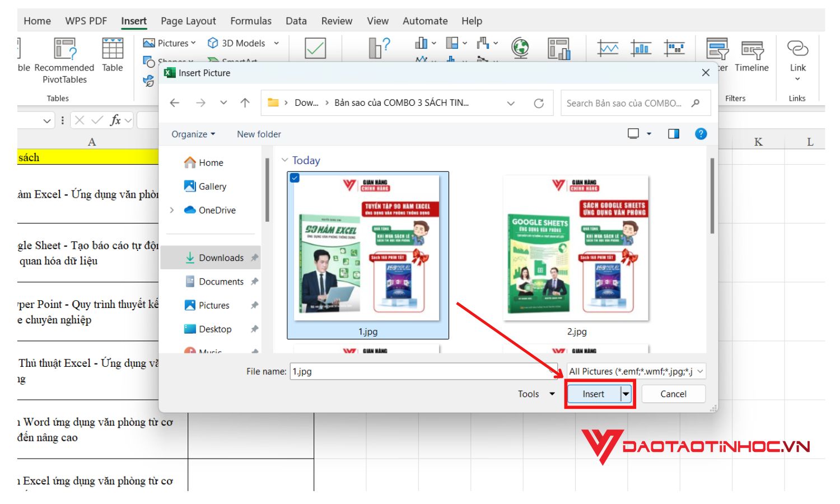Collapse the Today group in the file list
The width and height of the screenshot is (840, 504).
(285, 160)
